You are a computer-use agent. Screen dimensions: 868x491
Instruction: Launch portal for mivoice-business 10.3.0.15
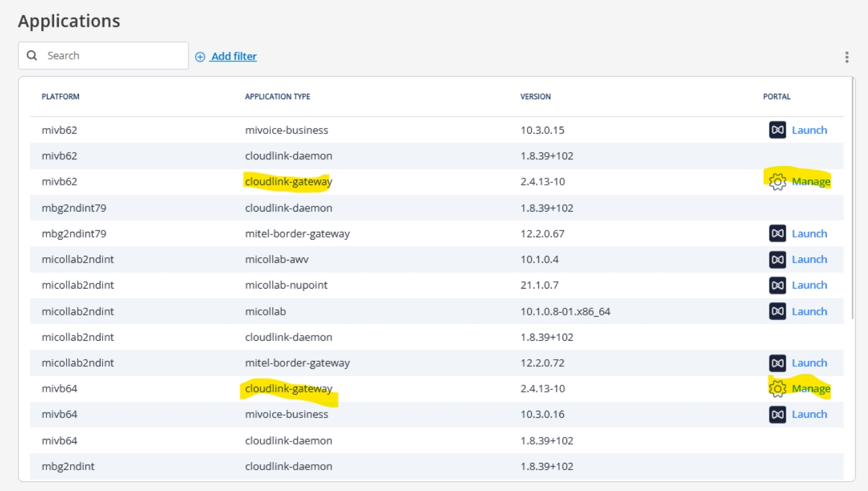pos(809,130)
